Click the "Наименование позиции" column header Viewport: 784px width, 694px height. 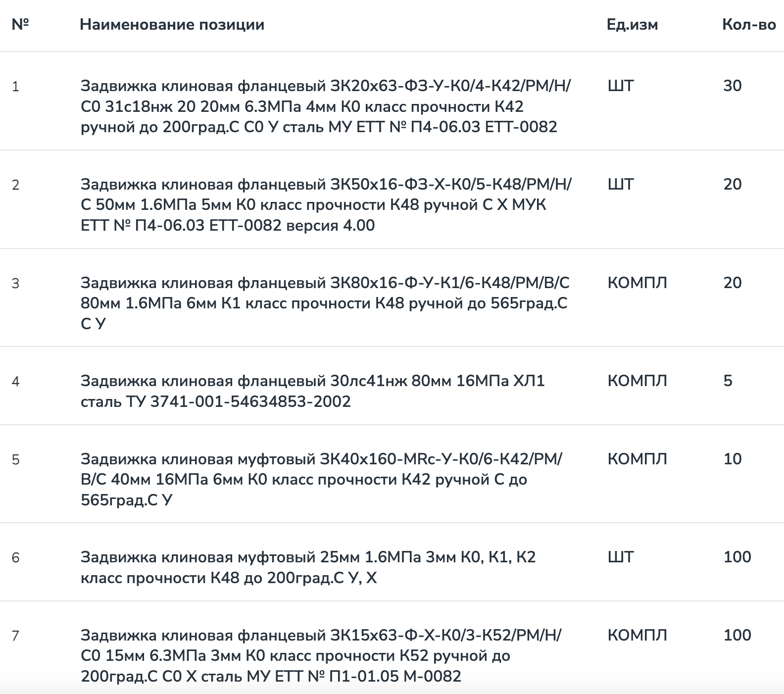pyautogui.click(x=172, y=25)
